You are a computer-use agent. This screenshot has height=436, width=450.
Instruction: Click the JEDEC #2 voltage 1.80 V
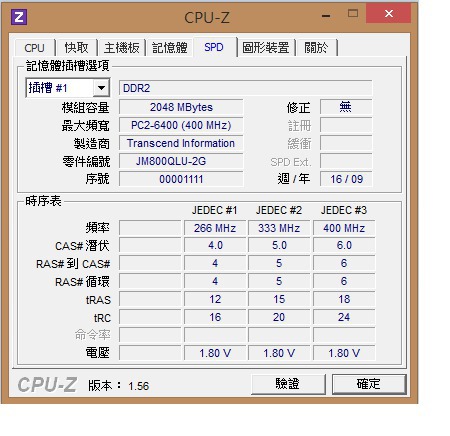coord(279,353)
